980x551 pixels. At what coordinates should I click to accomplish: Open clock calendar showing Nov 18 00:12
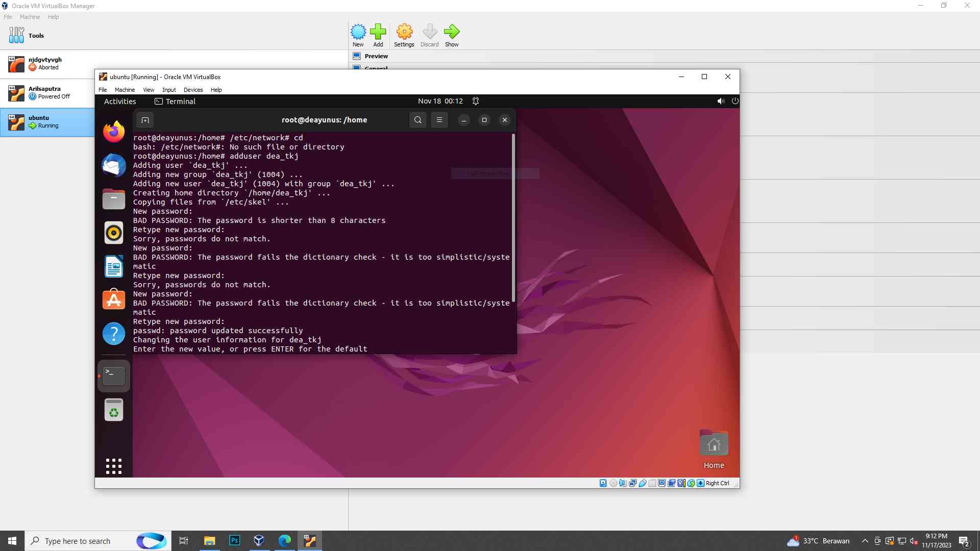[440, 101]
